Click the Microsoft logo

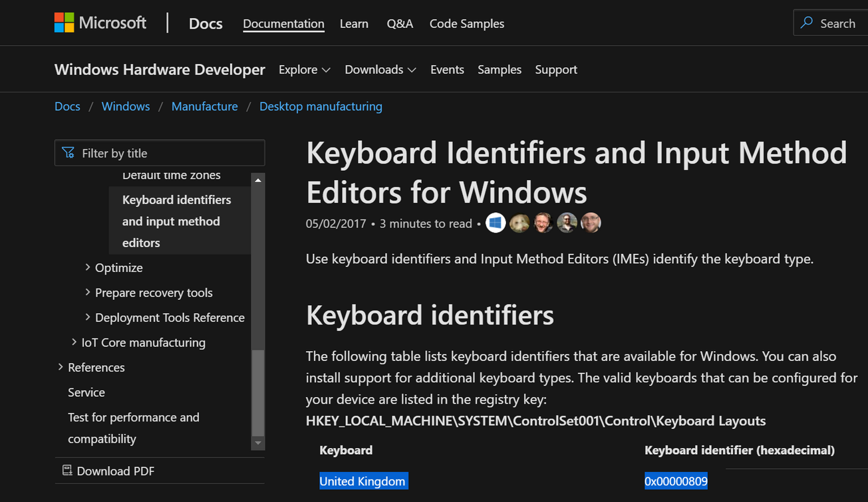[65, 23]
